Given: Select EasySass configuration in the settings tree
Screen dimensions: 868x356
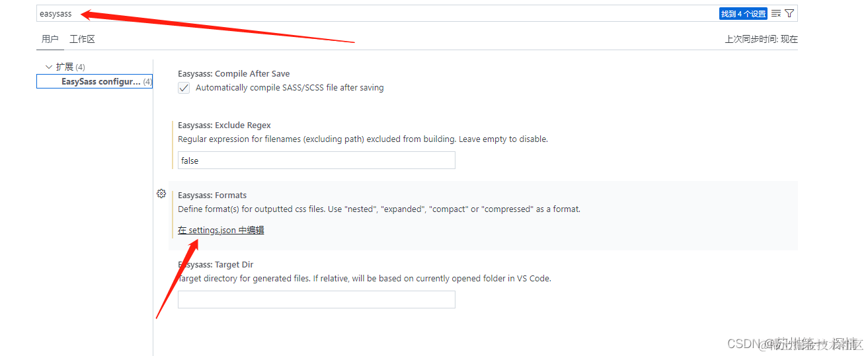Looking at the screenshot, I should pos(100,82).
